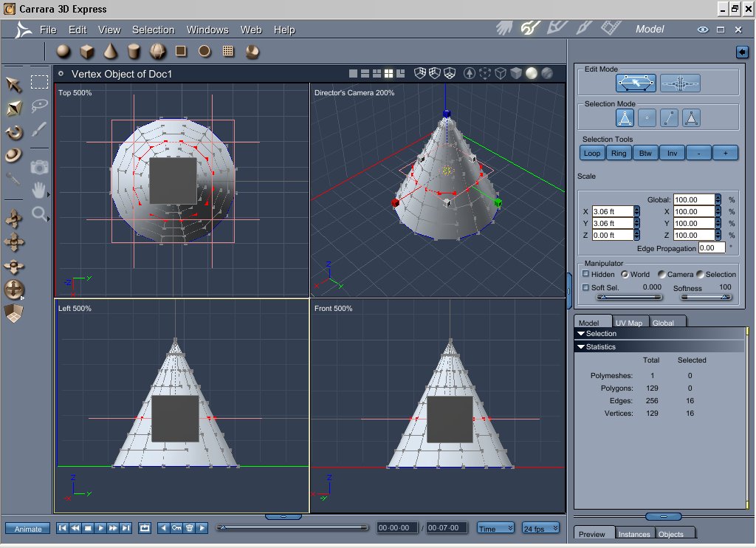Activate the marquee selection tool
Viewport: 756px width, 548px height.
39,82
